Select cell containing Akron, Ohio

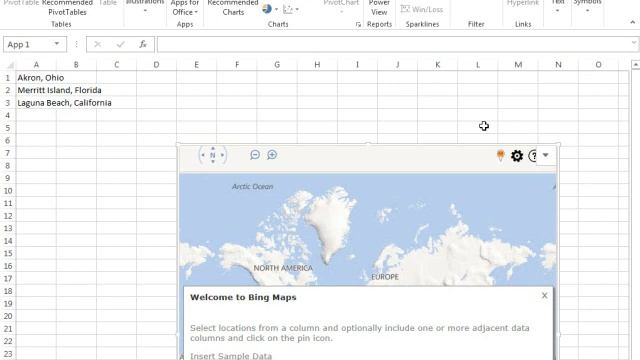(x=36, y=78)
